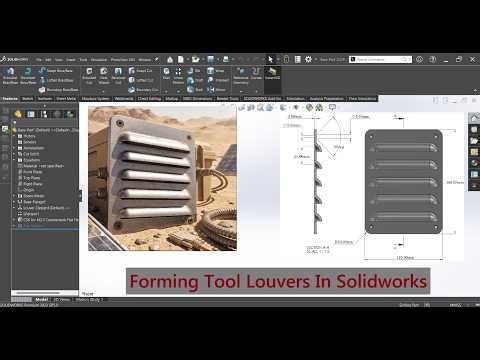Choose the Mirror tool
Viewport: 480px width, 360px height.
pyautogui.click(x=216, y=90)
